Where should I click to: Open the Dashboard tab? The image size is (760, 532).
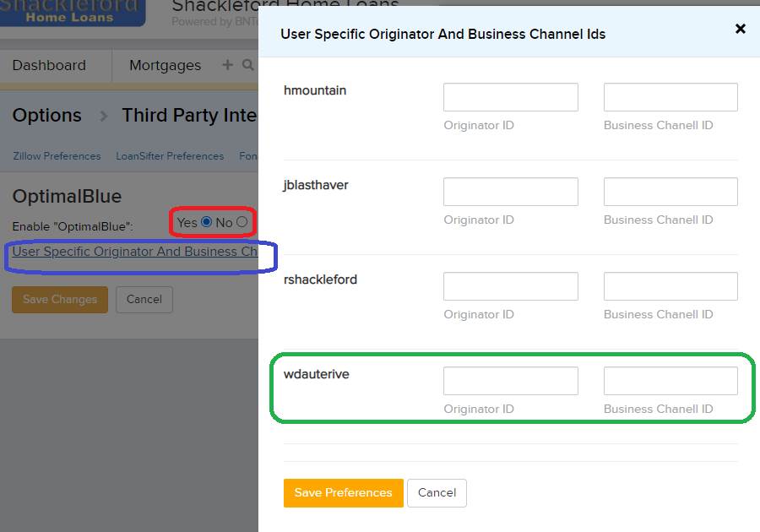click(49, 65)
